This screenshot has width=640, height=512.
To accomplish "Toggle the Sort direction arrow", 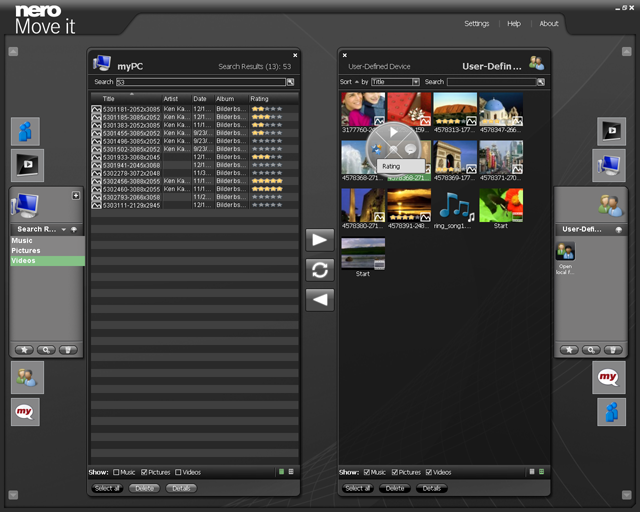I will 356,82.
